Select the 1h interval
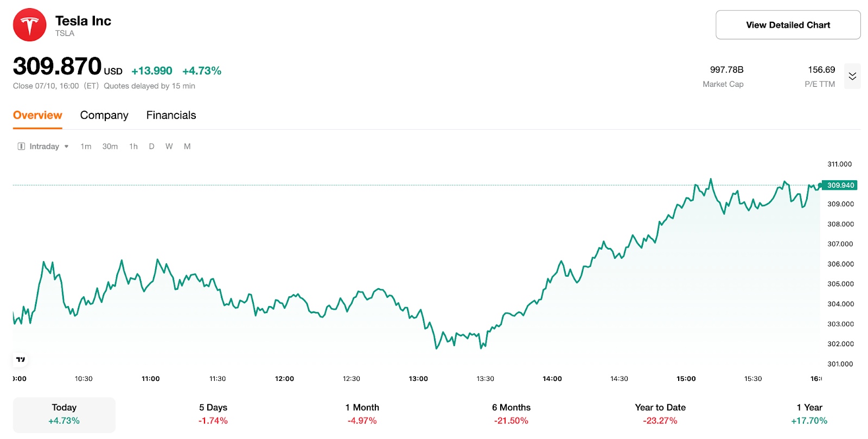The image size is (868, 439). 133,146
